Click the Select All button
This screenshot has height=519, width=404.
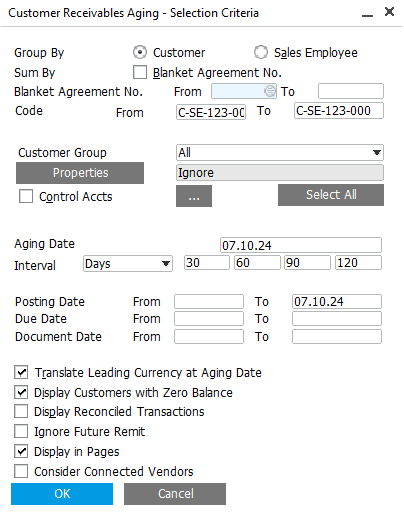click(331, 195)
